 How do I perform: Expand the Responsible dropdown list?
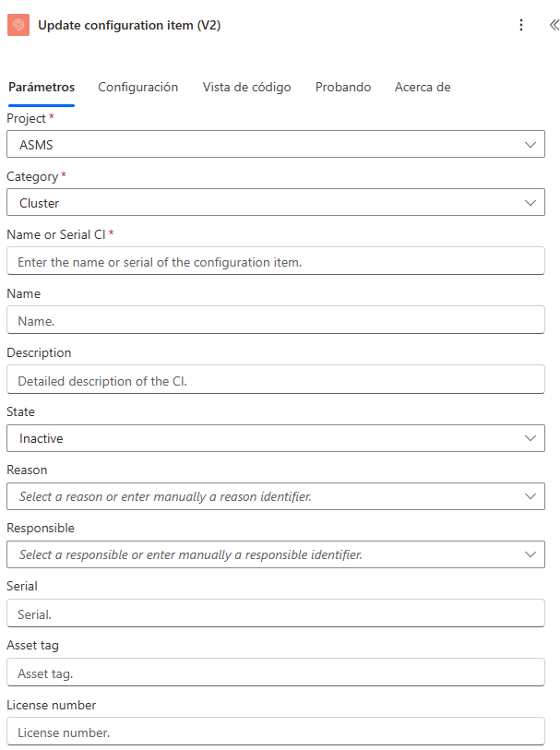pyautogui.click(x=530, y=554)
